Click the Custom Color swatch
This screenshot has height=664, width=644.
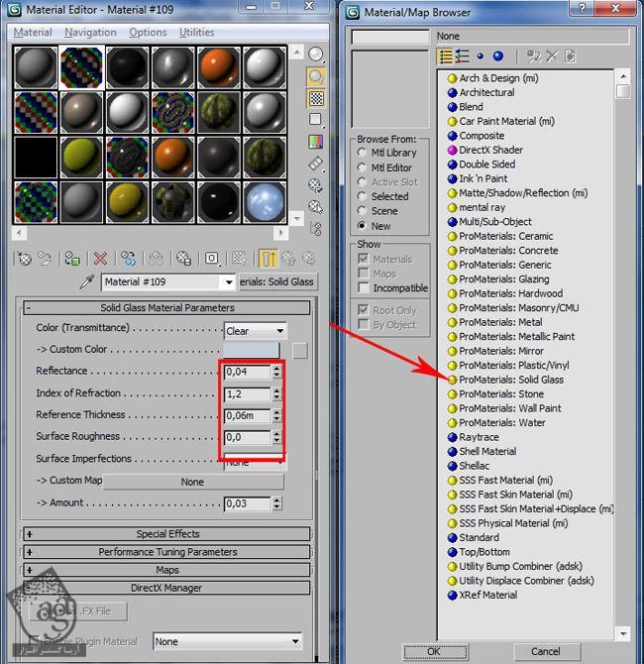(300, 350)
